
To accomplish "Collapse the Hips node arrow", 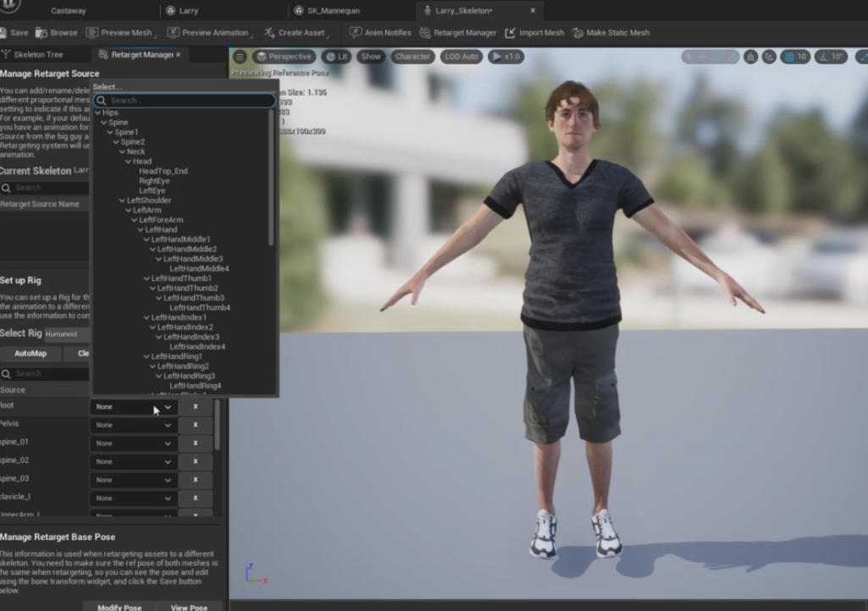I will pyautogui.click(x=98, y=113).
